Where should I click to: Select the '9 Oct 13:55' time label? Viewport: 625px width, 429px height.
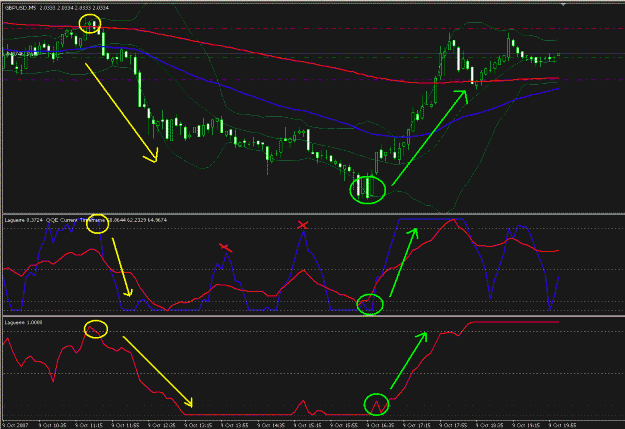click(x=234, y=425)
